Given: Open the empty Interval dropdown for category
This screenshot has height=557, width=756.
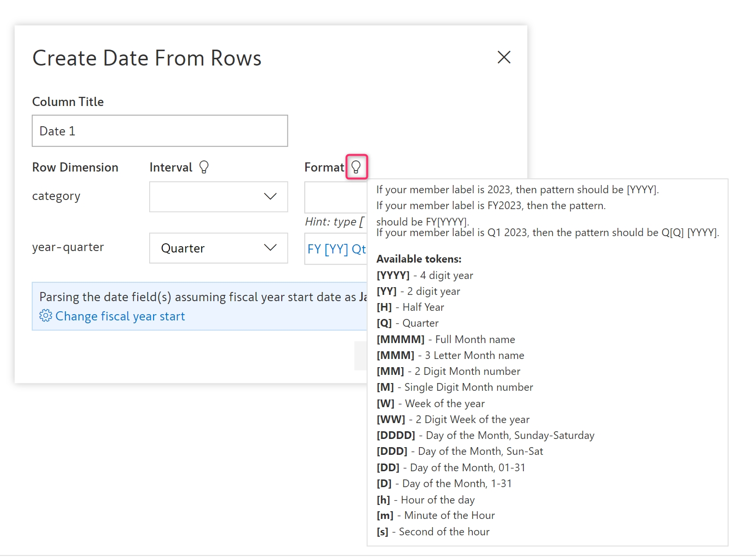Looking at the screenshot, I should click(219, 197).
